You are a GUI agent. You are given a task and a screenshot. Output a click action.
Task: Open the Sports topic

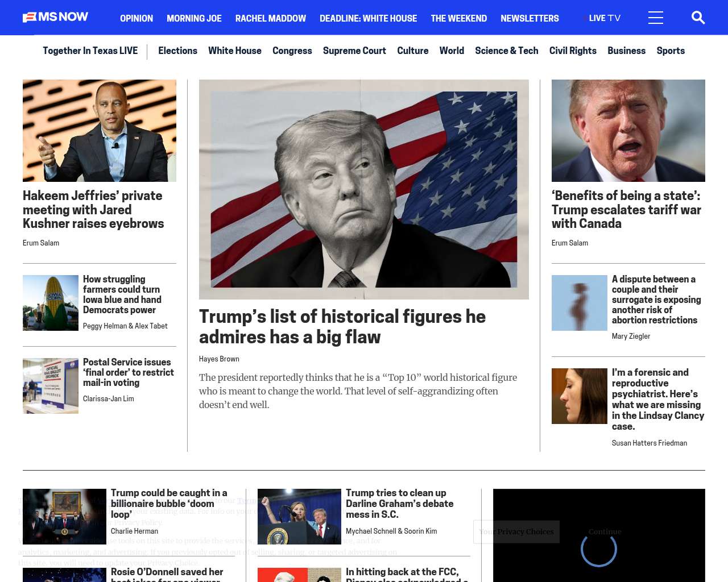(671, 51)
